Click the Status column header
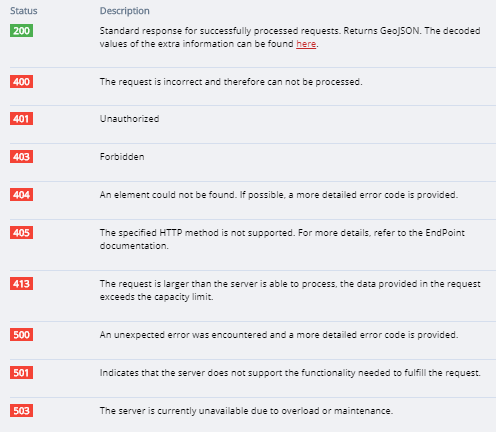 click(x=24, y=11)
